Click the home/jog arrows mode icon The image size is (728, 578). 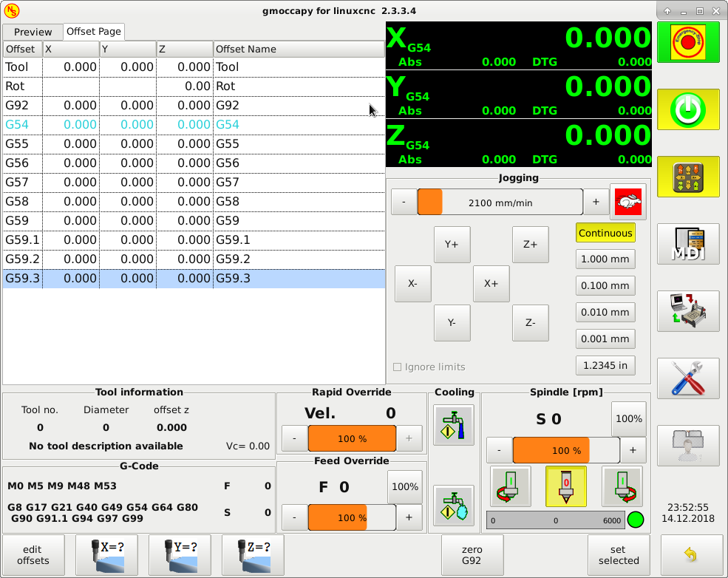point(688,177)
